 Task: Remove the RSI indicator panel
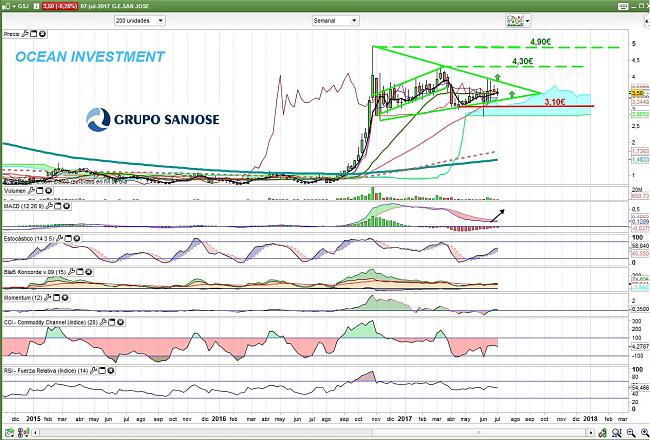[111, 370]
